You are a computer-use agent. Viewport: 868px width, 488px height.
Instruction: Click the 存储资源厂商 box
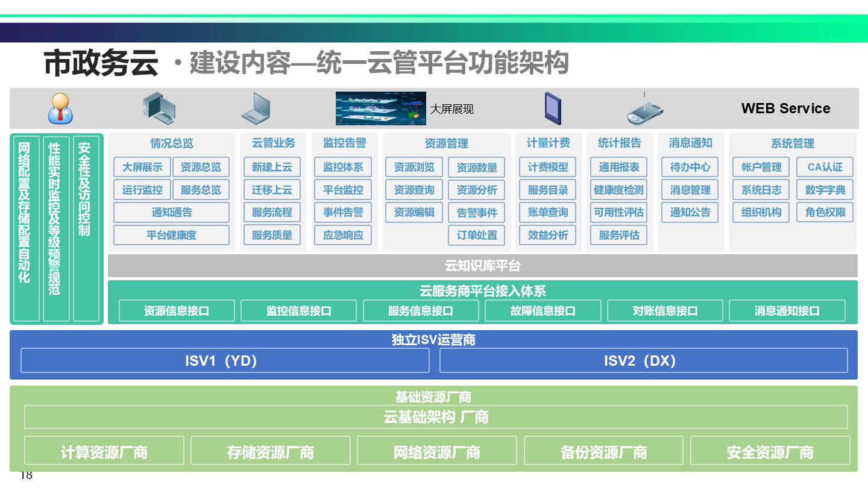click(270, 451)
